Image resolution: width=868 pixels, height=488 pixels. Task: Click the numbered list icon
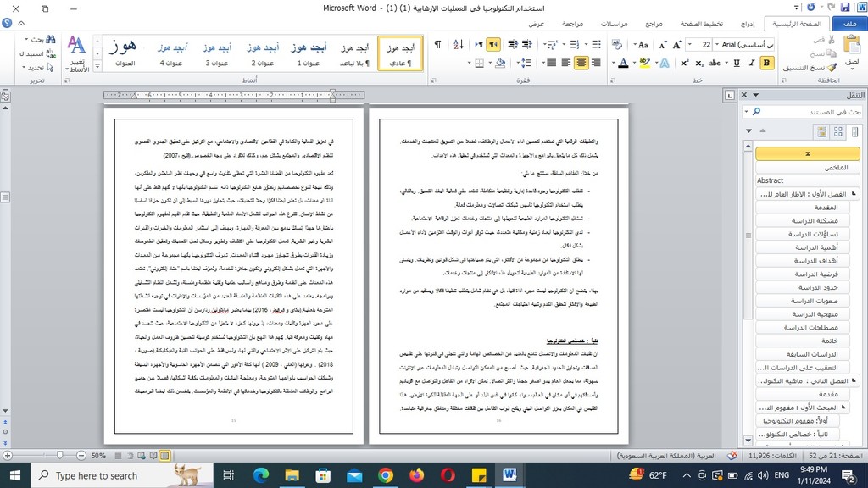click(x=575, y=45)
